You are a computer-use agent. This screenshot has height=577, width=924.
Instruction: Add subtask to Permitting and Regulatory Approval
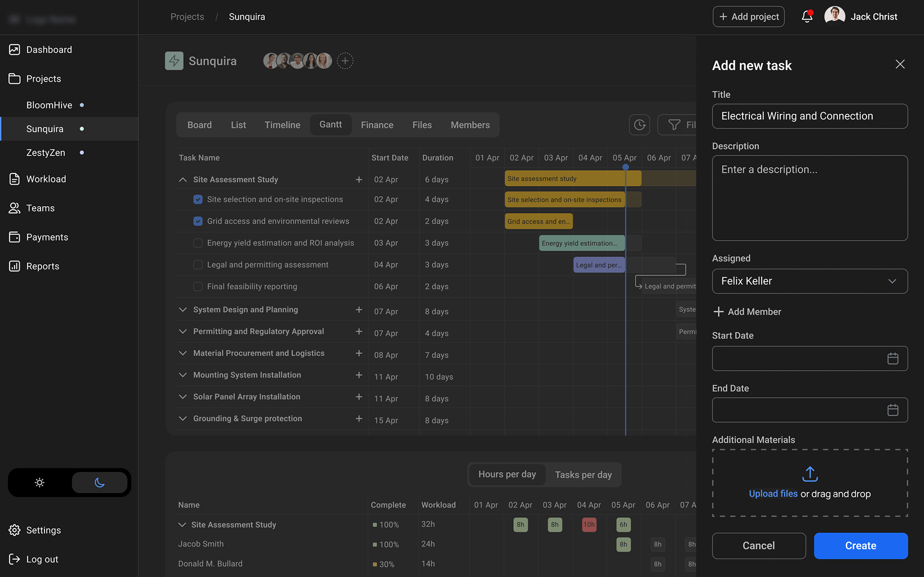[359, 331]
